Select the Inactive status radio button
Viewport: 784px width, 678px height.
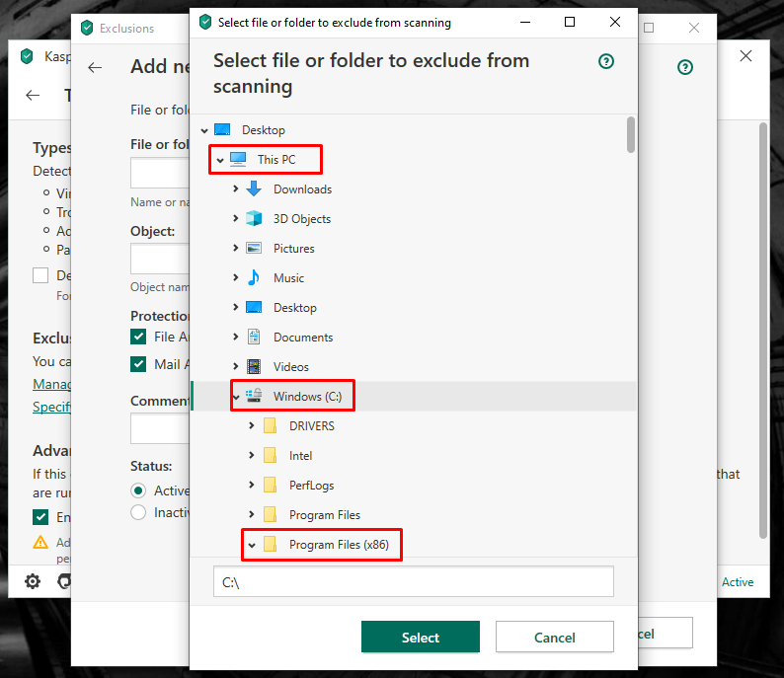pos(138,512)
